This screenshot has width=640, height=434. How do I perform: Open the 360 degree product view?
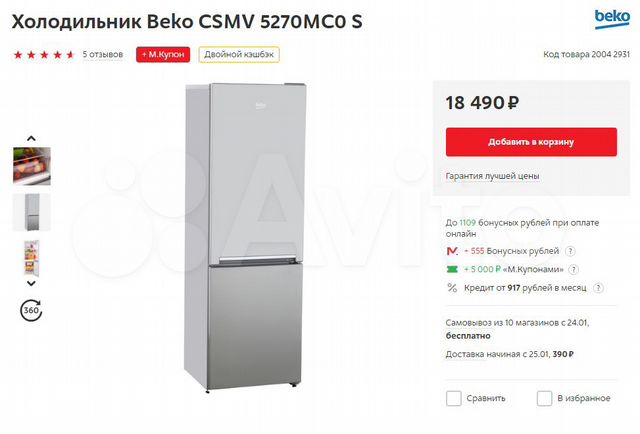(x=31, y=310)
